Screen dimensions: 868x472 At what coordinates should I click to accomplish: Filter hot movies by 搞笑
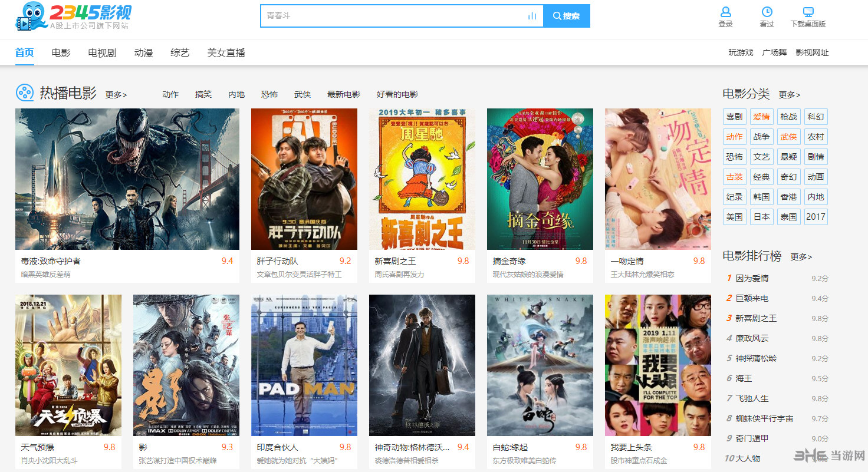tap(203, 94)
